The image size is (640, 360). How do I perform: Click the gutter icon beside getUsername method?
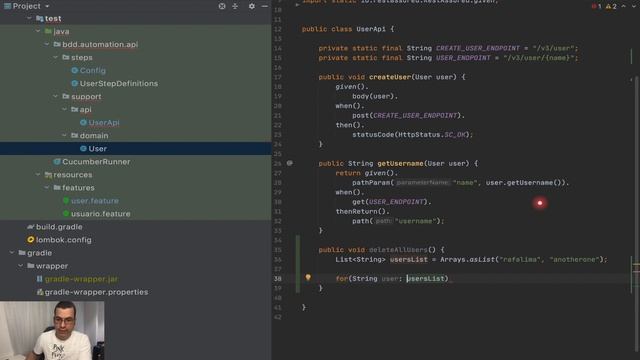coord(289,163)
